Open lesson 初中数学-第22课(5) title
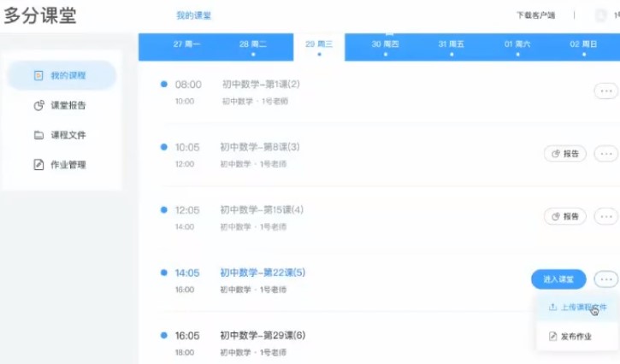The image size is (620, 364). pos(263,273)
